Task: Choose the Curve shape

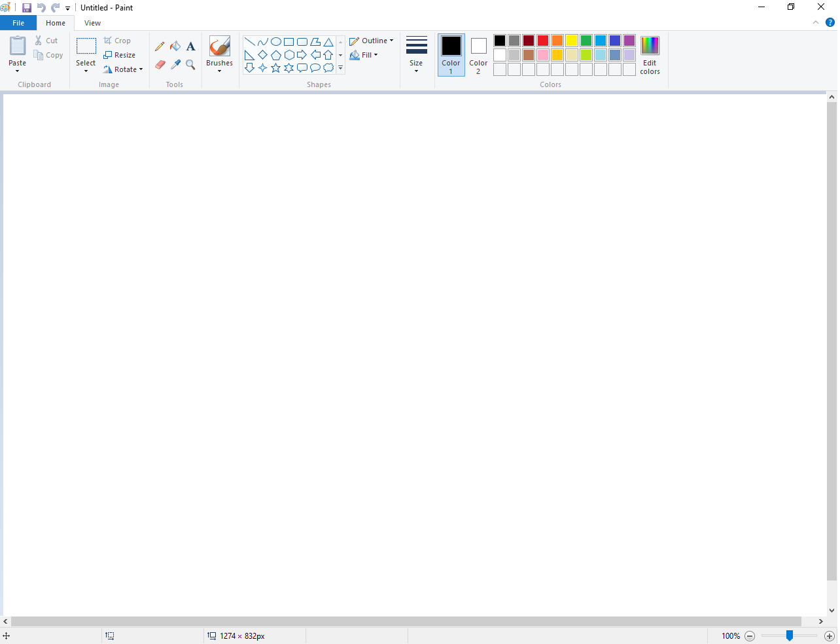Action: [x=263, y=42]
